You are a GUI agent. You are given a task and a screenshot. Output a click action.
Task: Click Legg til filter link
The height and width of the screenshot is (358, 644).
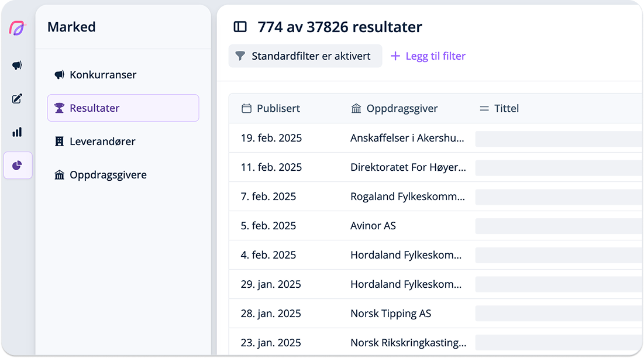[x=435, y=56]
